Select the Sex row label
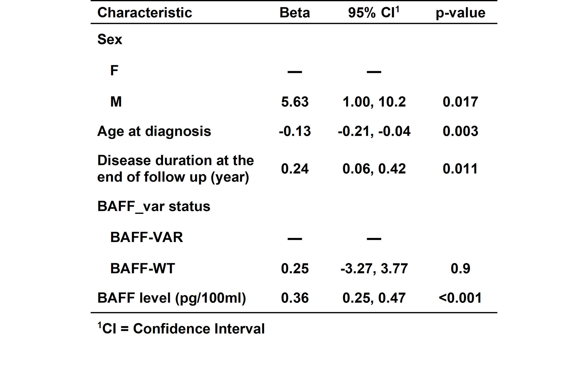The width and height of the screenshot is (588, 374). 110,39
